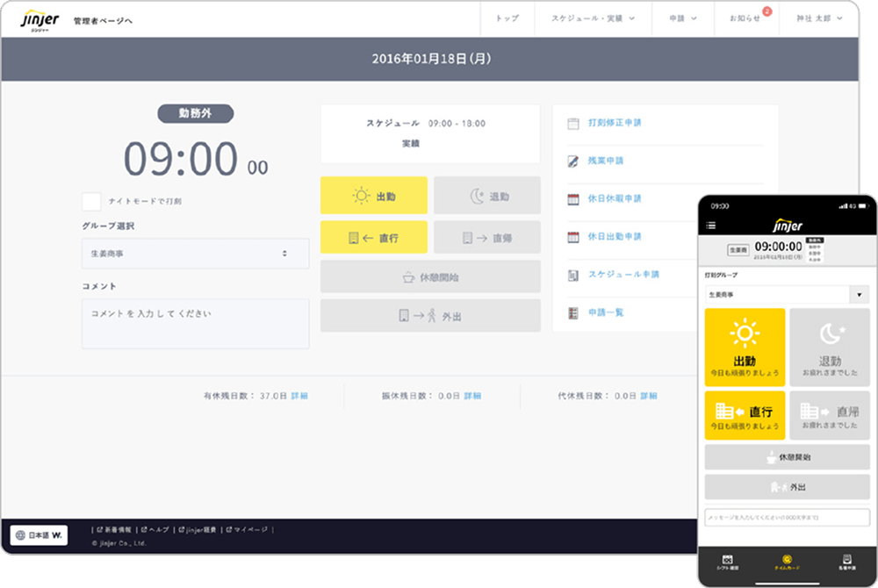Open the 申請 menu in the top navigation

pos(680,18)
